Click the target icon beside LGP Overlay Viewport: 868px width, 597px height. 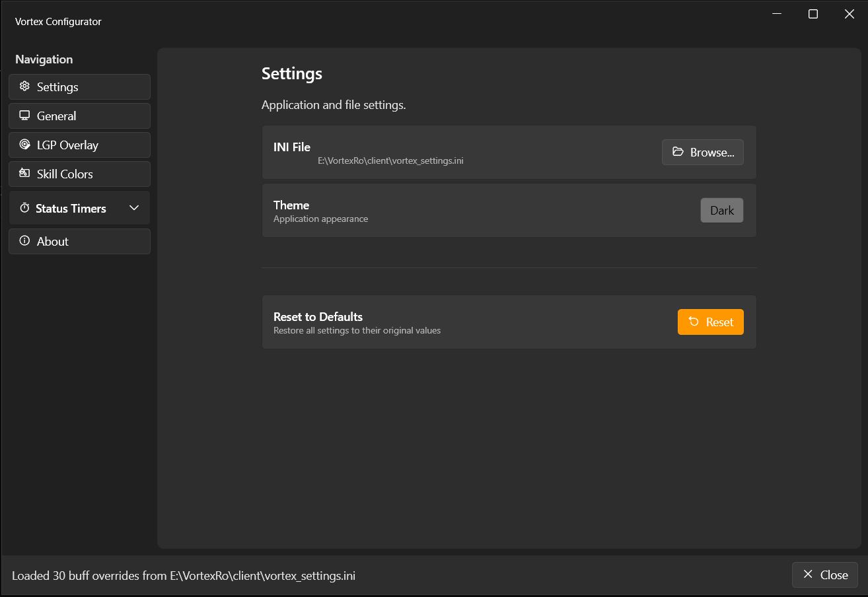(24, 145)
